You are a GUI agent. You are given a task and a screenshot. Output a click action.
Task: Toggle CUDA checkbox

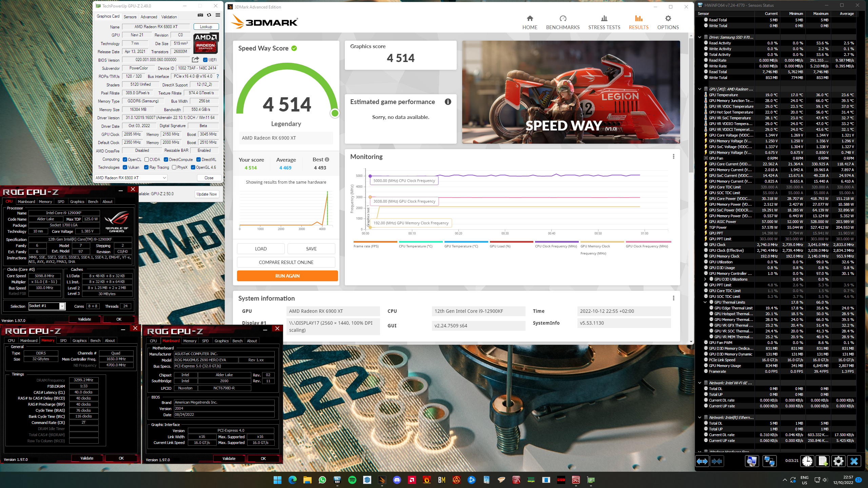[x=146, y=160]
